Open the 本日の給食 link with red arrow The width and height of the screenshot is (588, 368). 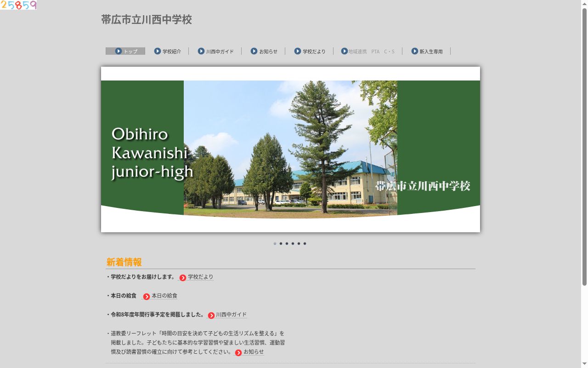(160, 296)
